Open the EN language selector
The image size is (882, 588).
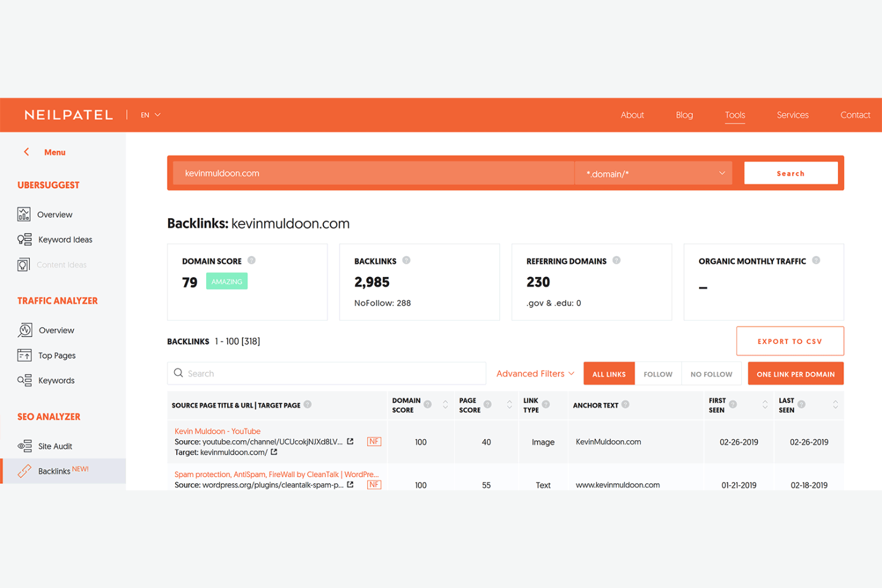150,114
